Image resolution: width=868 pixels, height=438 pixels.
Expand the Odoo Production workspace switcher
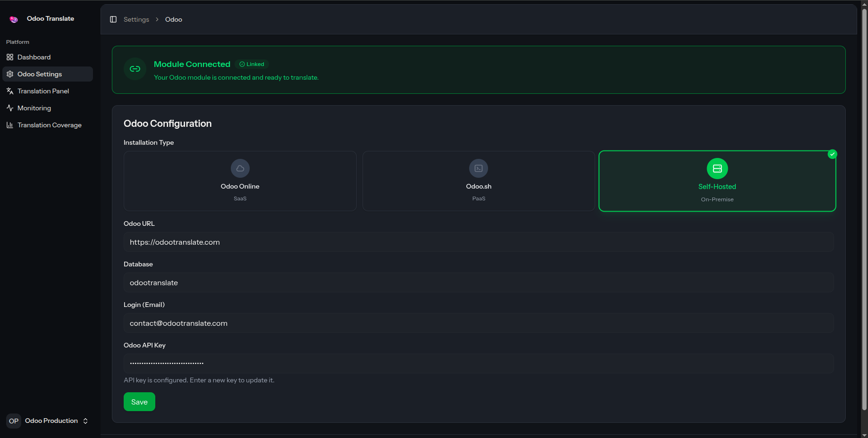coord(48,421)
